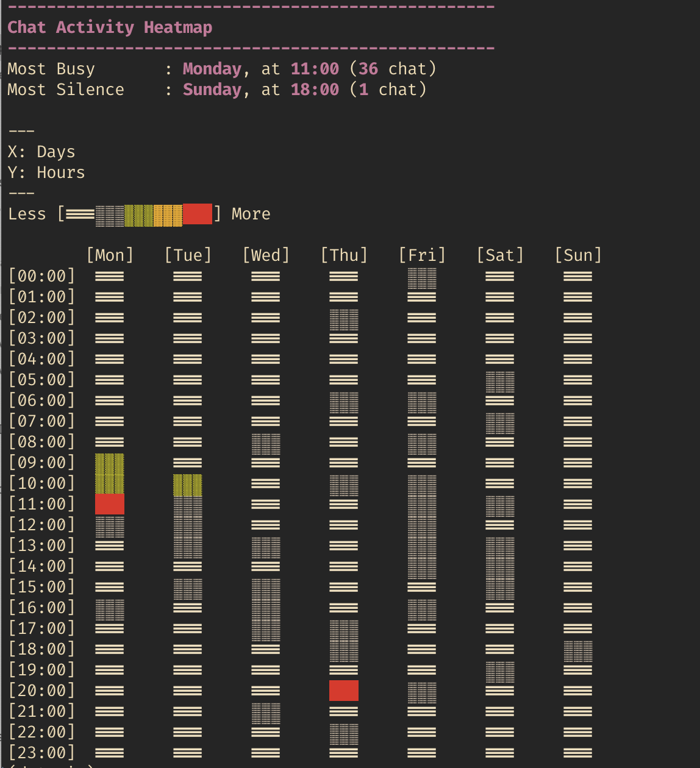Click the [00:00] row label
This screenshot has width=700, height=768.
click(x=41, y=276)
